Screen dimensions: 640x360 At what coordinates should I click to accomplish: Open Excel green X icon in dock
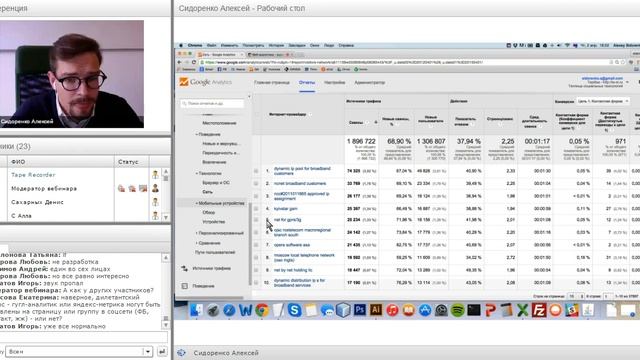(523, 310)
